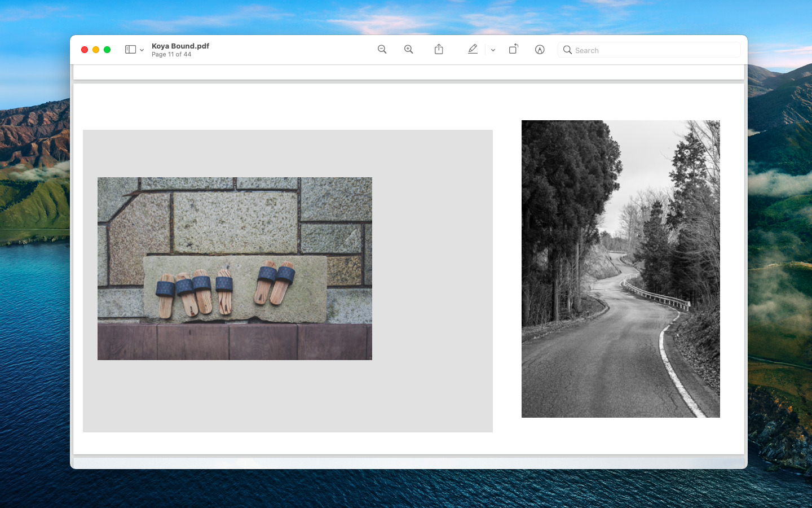Select the wooden sandals photo

point(235,269)
